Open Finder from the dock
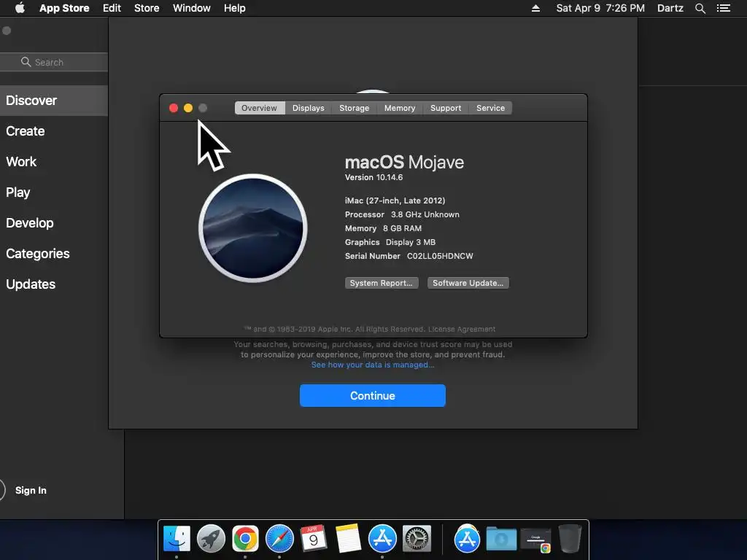Image resolution: width=747 pixels, height=560 pixels. coord(177,539)
